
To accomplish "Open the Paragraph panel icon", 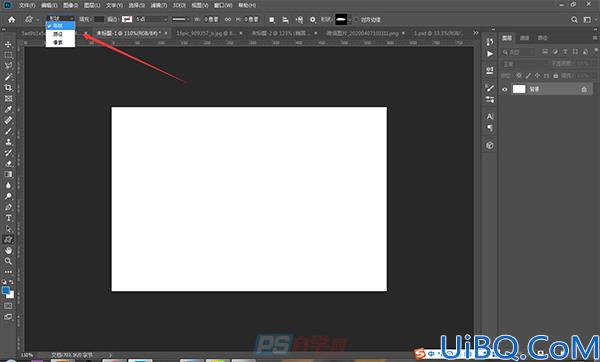I will [x=490, y=128].
